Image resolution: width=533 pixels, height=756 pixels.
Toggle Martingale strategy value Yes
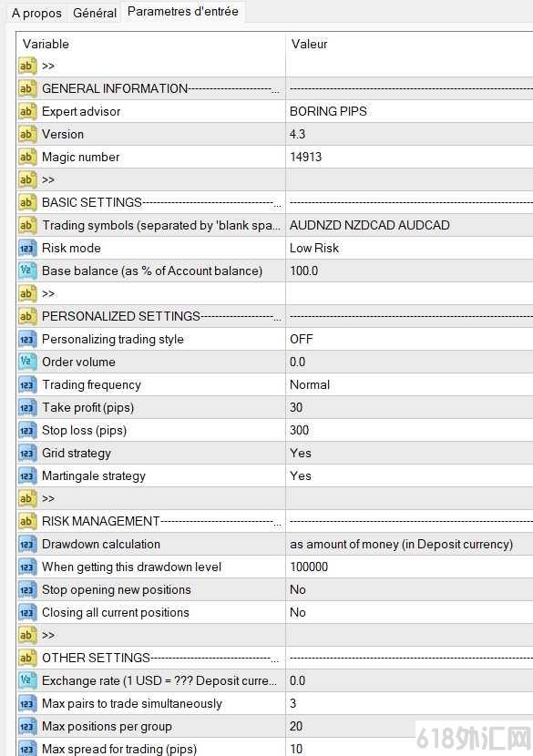(409, 475)
